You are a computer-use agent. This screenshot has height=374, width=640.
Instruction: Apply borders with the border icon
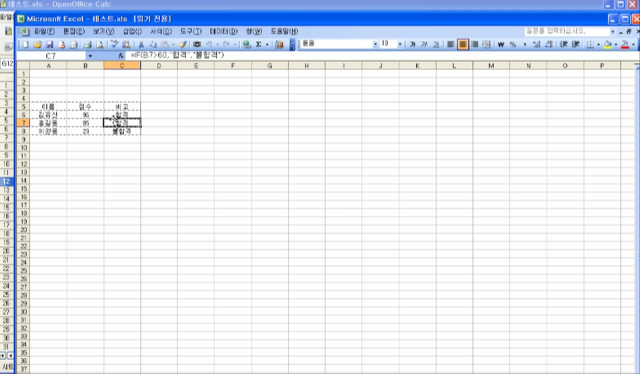[x=590, y=44]
